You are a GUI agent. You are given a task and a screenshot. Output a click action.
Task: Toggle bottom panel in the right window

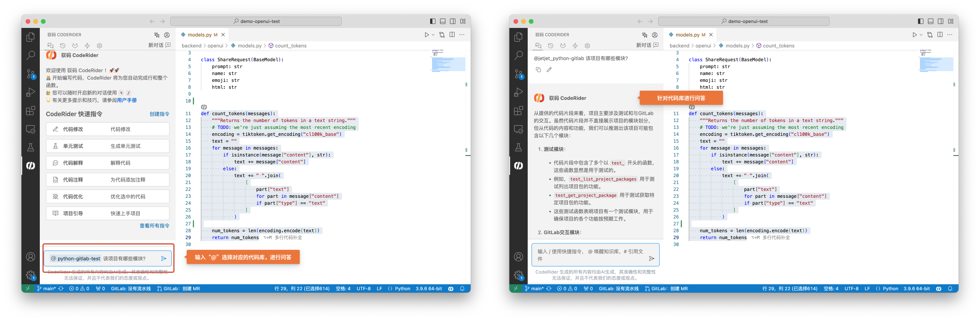[x=931, y=21]
